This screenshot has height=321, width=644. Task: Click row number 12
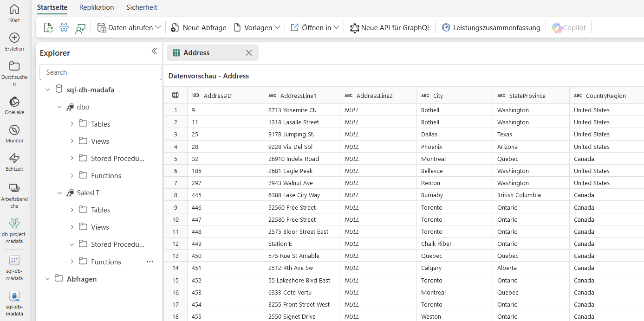[x=176, y=244]
